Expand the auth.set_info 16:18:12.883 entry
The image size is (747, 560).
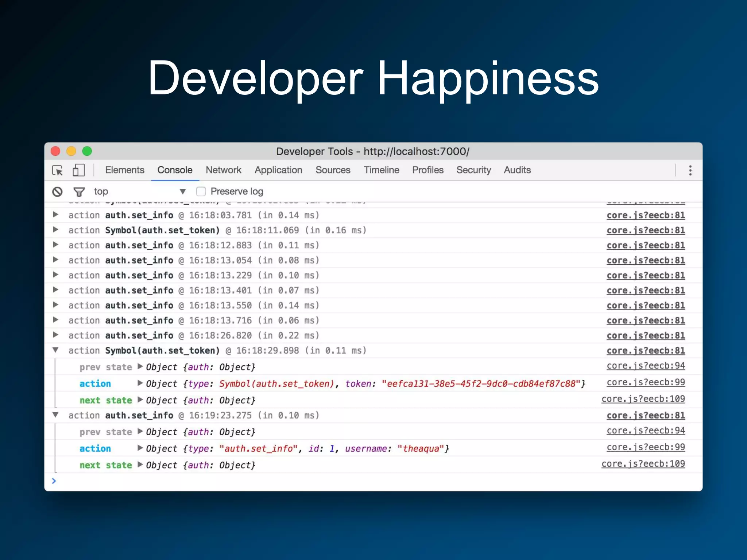click(55, 244)
